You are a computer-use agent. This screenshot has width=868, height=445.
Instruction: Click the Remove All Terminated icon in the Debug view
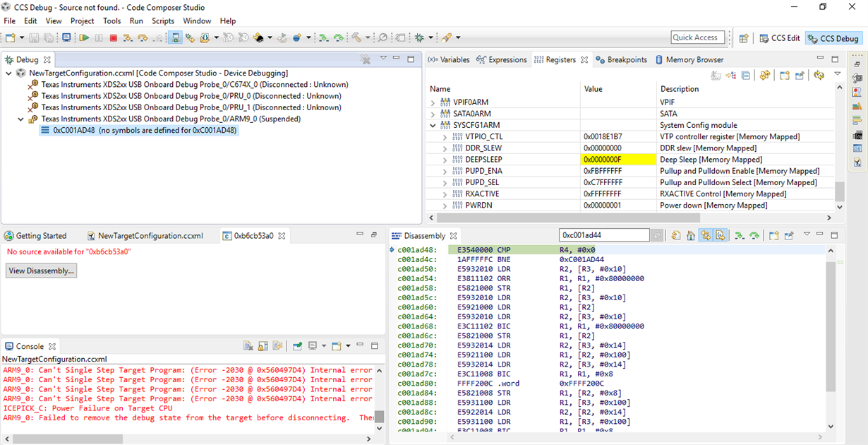coord(365,59)
